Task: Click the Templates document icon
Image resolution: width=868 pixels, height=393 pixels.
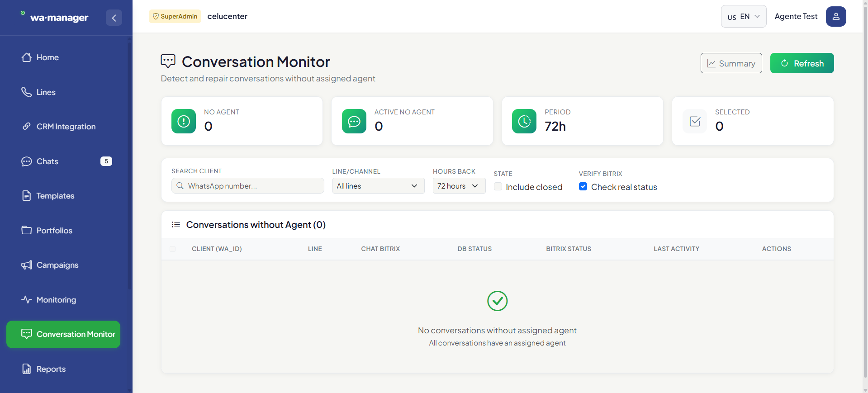Action: coord(27,196)
